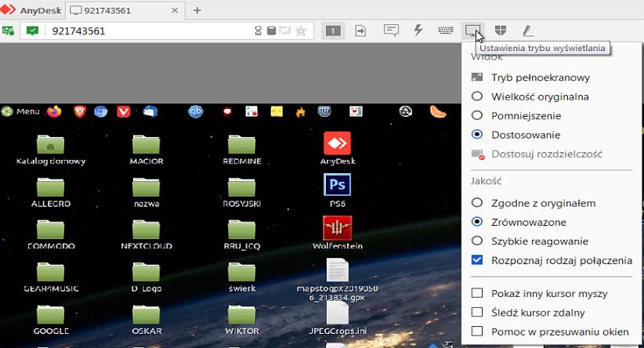Enable Śledź kursor zdalny
The width and height of the screenshot is (644, 348).
pyautogui.click(x=477, y=312)
